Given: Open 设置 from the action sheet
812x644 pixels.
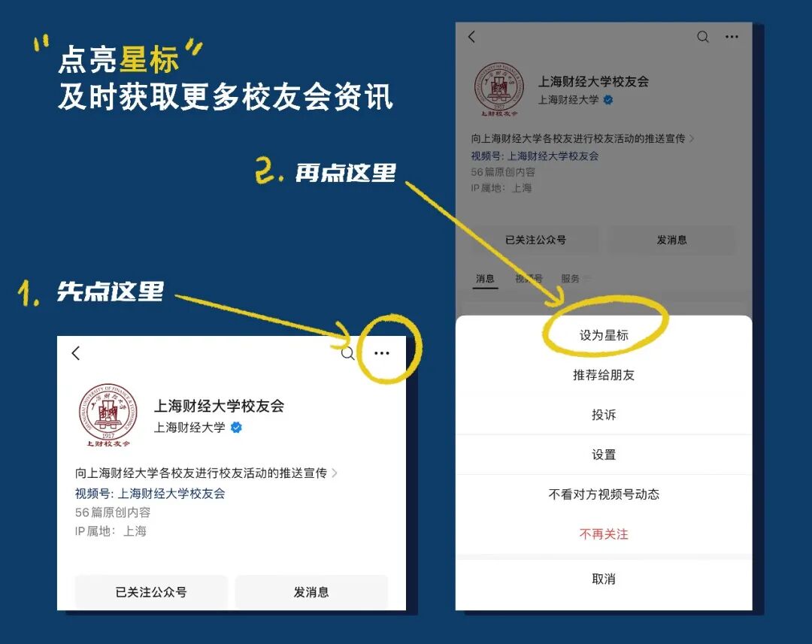Looking at the screenshot, I should point(605,455).
